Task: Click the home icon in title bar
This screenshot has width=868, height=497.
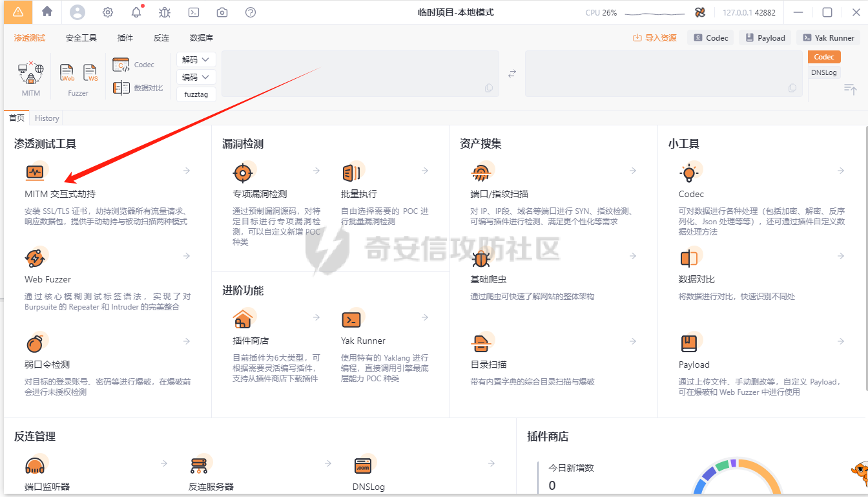Action: 47,12
